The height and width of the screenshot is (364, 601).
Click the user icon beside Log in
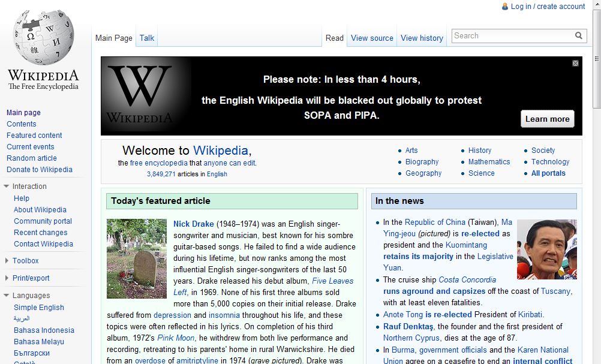coord(505,7)
